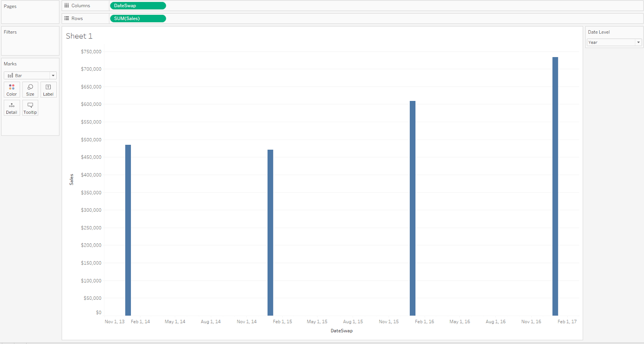The image size is (644, 344).
Task: Click the $750,000 axis label
Action: coord(91,51)
